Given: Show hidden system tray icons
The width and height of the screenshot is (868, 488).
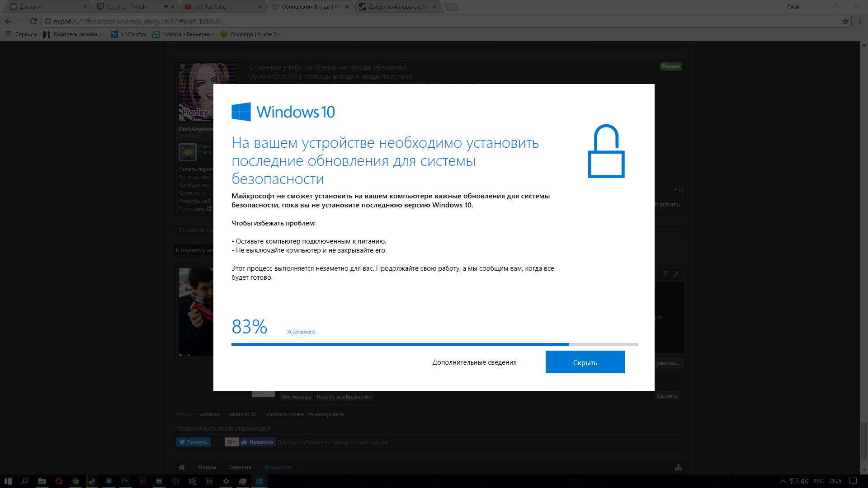Looking at the screenshot, I should click(x=783, y=481).
